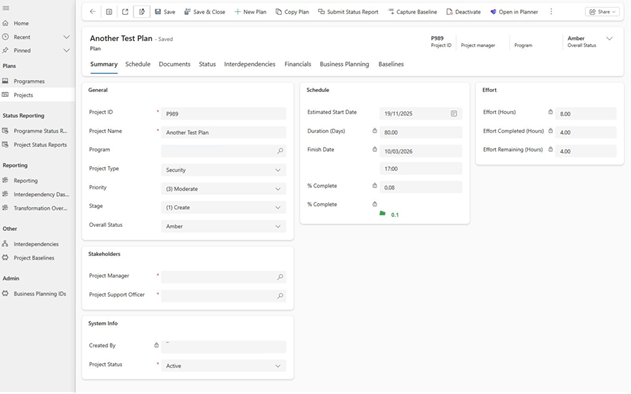Click the Effort Completed (Hours) lock icon
The image size is (631, 394).
[x=550, y=131]
